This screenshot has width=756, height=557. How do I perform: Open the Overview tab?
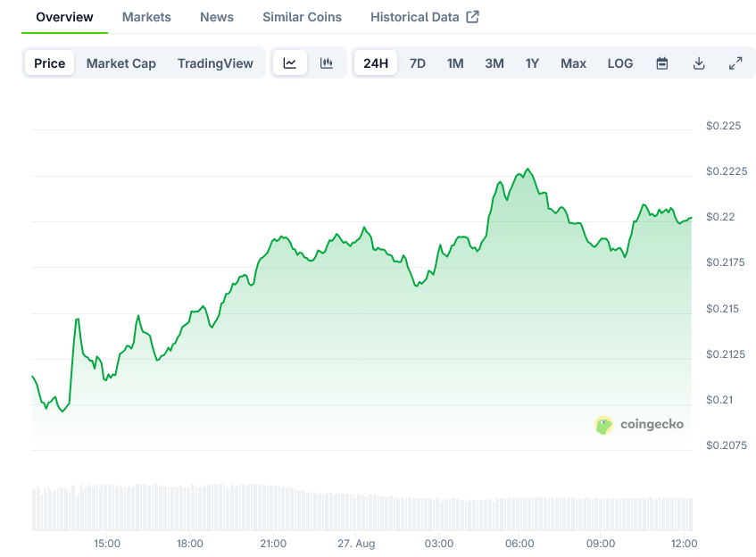click(64, 17)
